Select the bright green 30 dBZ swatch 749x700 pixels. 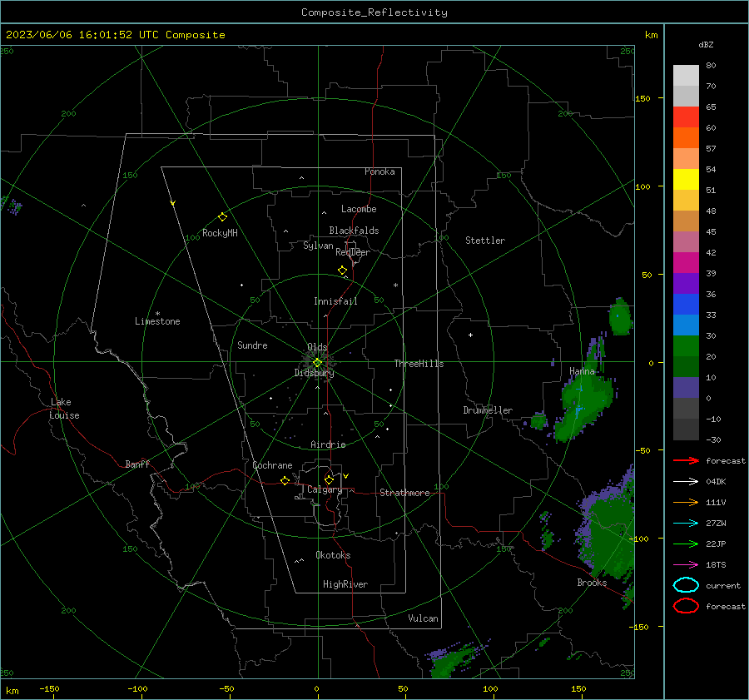pyautogui.click(x=686, y=345)
